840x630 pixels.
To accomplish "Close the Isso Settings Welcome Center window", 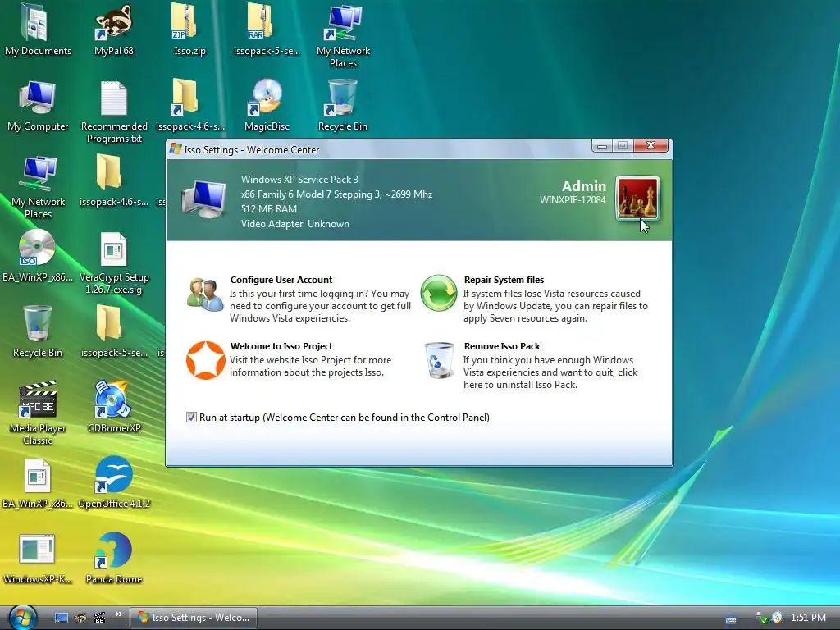I will click(651, 145).
